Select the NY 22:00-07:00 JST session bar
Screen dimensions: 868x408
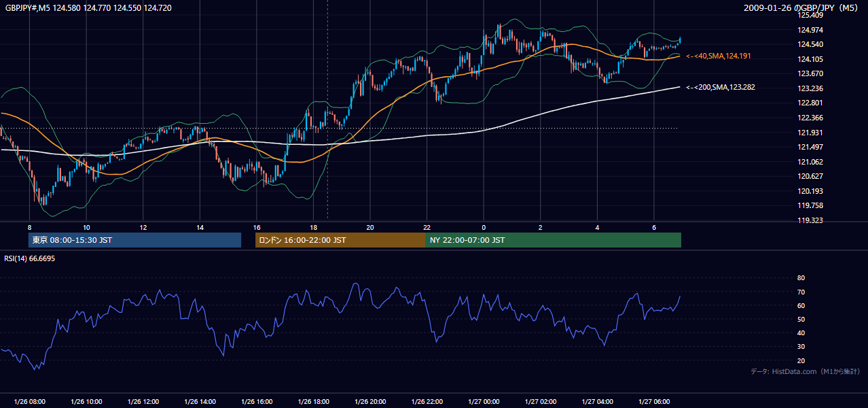(554, 240)
